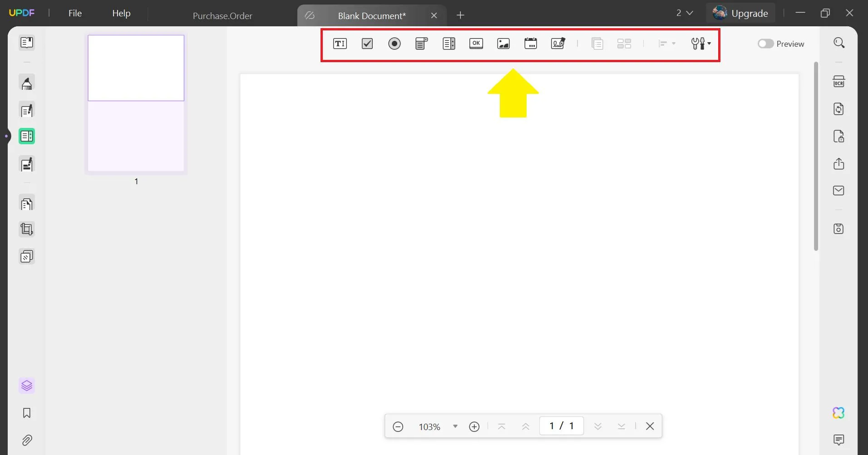Screen dimensions: 868x455
Task: Click the Upgrade button
Action: [x=740, y=13]
